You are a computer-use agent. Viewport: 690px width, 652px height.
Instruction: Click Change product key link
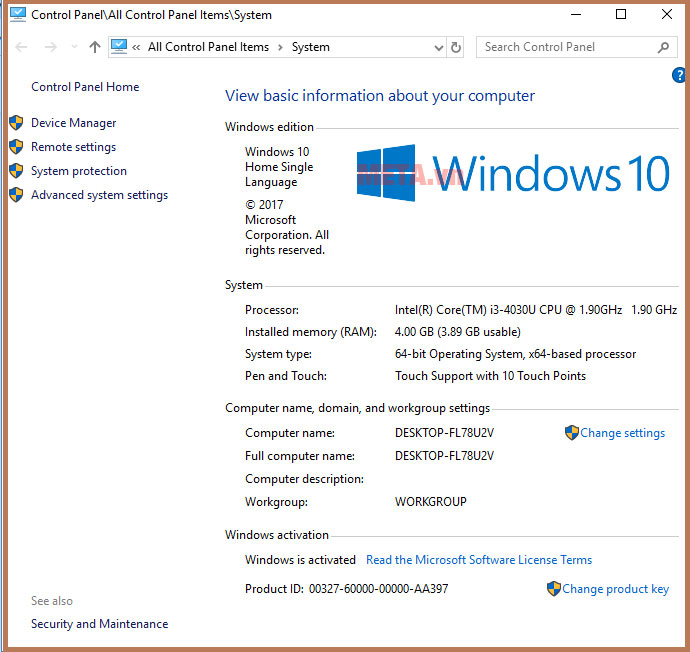[616, 589]
